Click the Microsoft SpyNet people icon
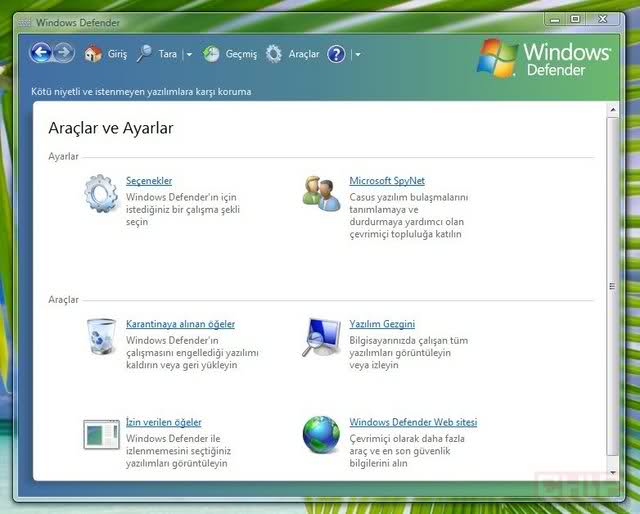 click(x=321, y=194)
